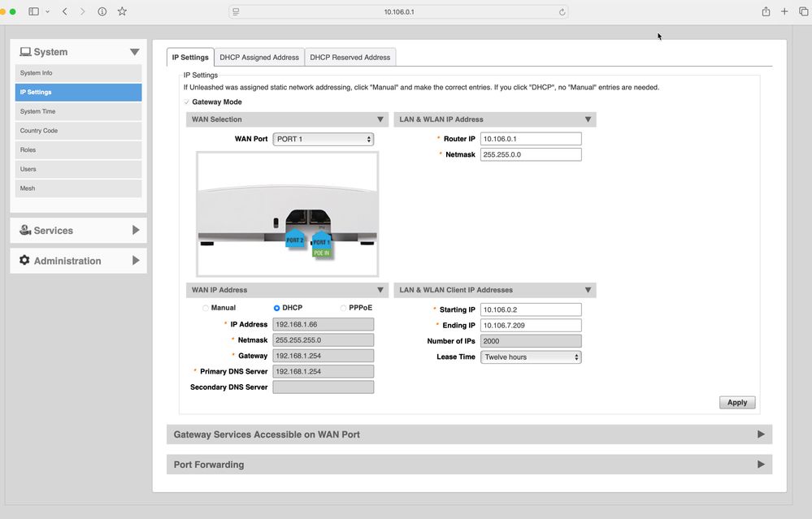Image resolution: width=812 pixels, height=519 pixels.
Task: Select the PPPoE radio button
Action: 342,309
